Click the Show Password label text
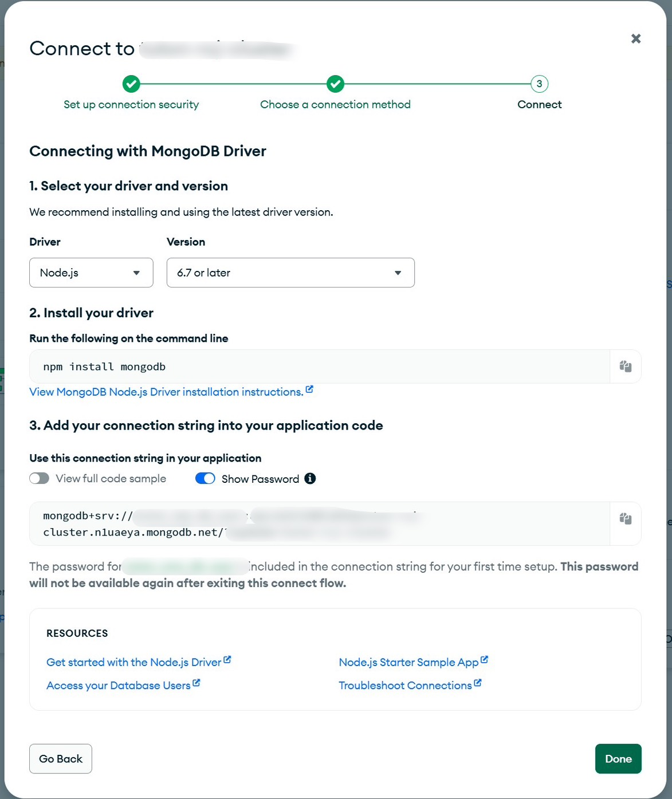The image size is (672, 799). click(260, 479)
